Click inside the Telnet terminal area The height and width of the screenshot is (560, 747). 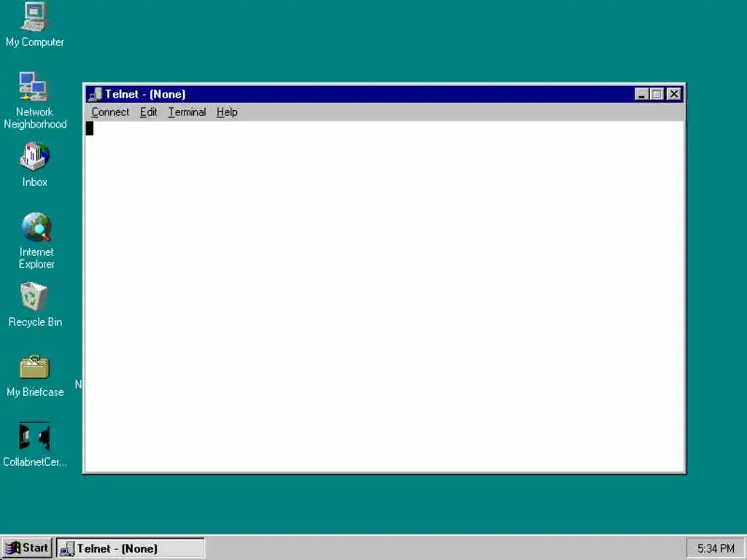click(x=384, y=296)
